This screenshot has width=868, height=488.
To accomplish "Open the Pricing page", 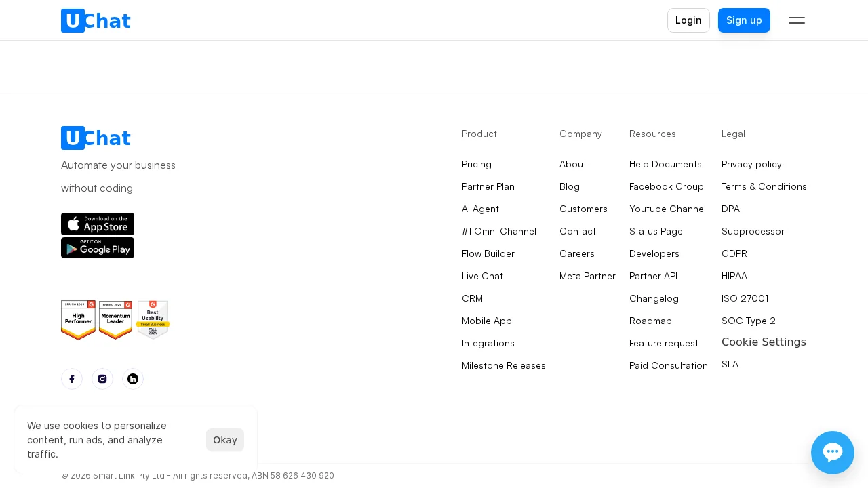I will 477,164.
